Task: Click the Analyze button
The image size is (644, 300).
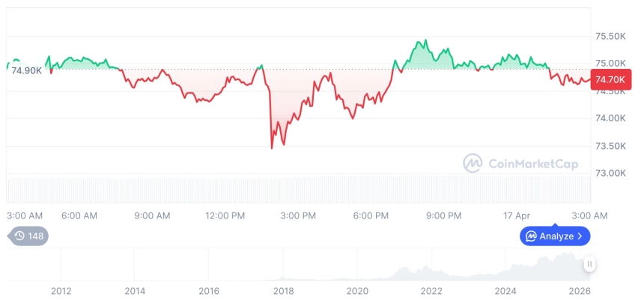Action: coord(555,236)
